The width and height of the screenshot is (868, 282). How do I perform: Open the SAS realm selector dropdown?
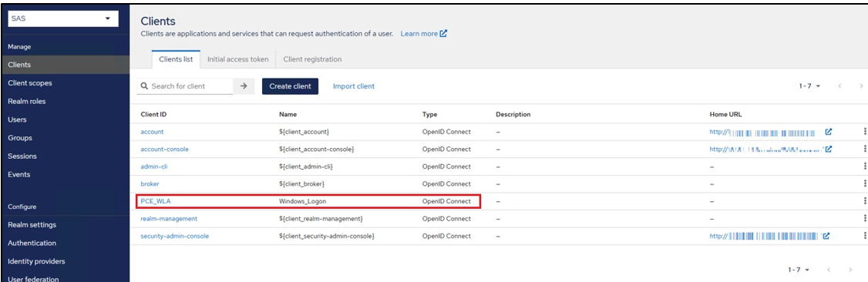tap(63, 18)
